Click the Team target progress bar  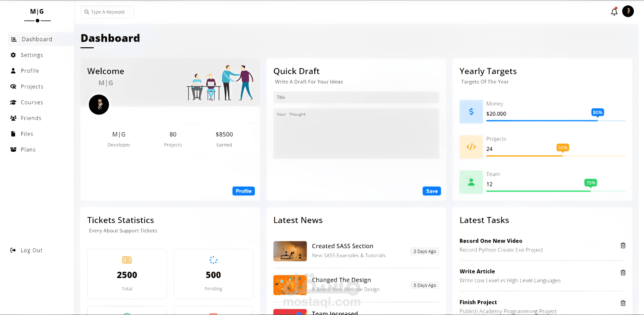[x=556, y=191]
